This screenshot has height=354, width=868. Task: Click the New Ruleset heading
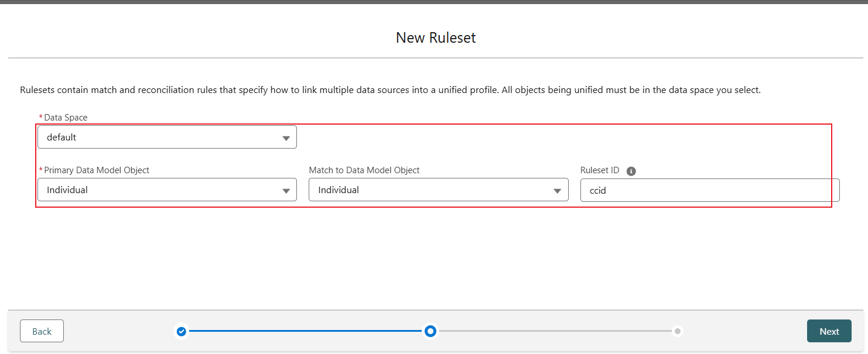click(x=436, y=38)
